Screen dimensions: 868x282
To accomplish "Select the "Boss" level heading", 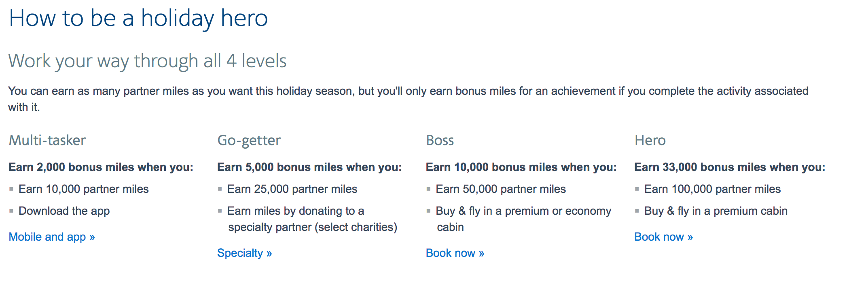I will (440, 140).
